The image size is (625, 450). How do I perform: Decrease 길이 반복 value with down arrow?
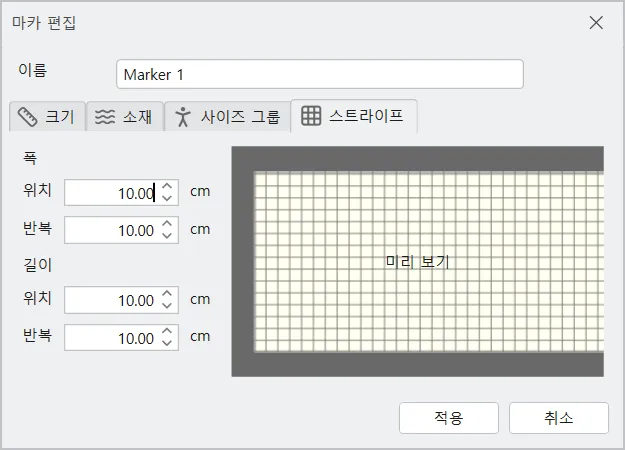point(167,343)
